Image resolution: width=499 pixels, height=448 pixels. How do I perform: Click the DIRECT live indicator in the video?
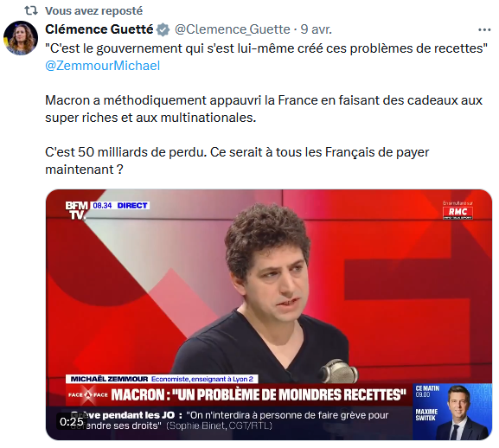point(132,206)
